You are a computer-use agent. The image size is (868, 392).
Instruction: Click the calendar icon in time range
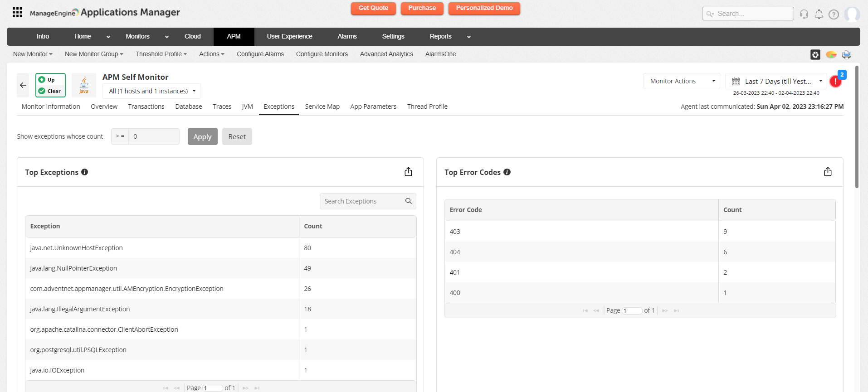click(x=736, y=82)
